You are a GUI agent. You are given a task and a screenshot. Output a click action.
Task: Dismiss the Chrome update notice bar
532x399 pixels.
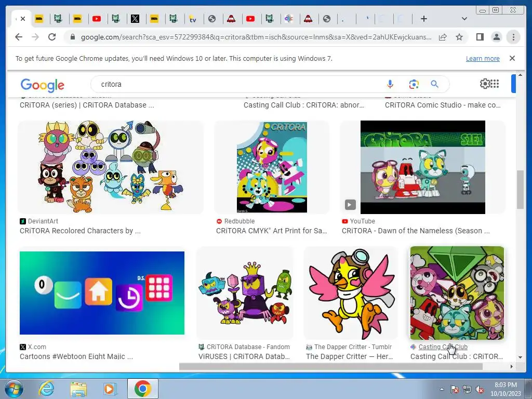512,58
